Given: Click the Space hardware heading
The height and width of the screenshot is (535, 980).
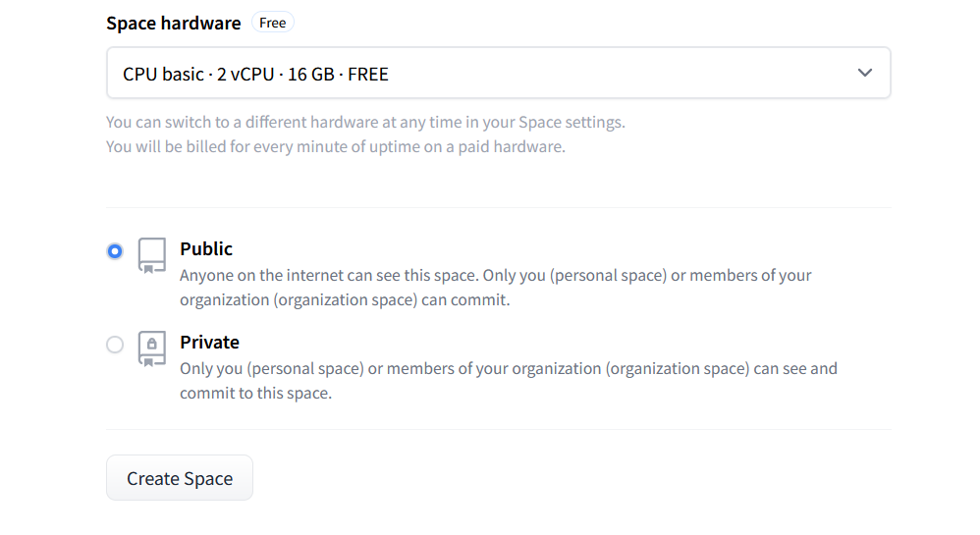Looking at the screenshot, I should (x=173, y=24).
